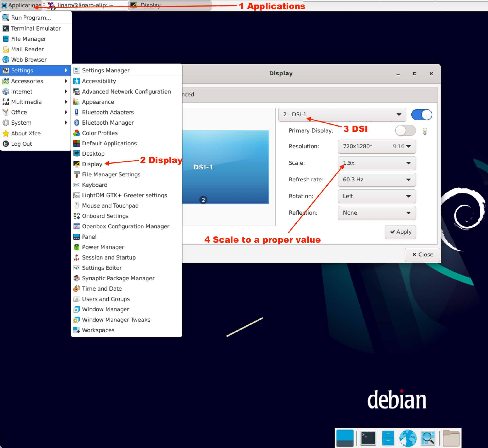
Task: Launch Openbox Configuration Manager
Action: pos(126,226)
